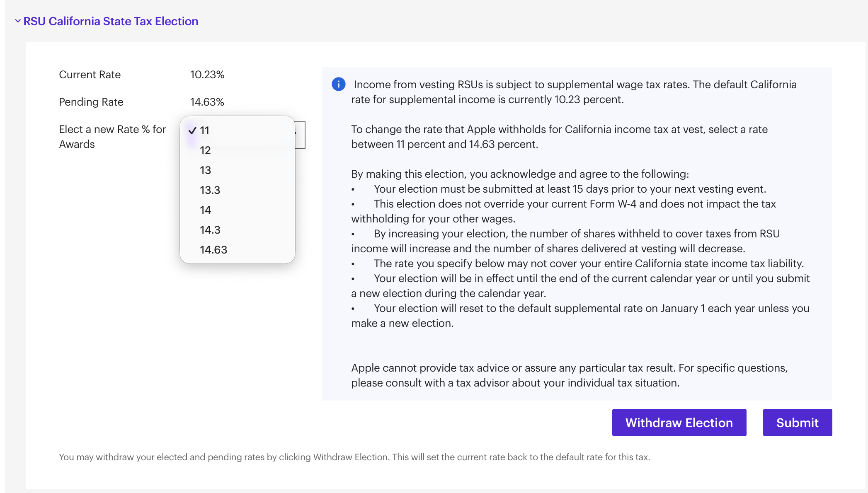Click the Elect a new Rate % label
Screen dimensions: 868x493
point(112,137)
